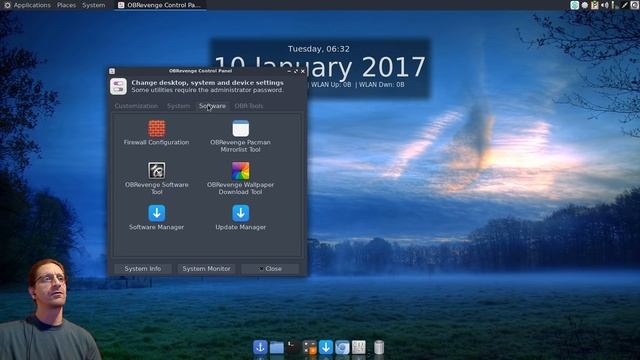The width and height of the screenshot is (640, 360).
Task: Click the anchor icon in the dock
Action: (x=260, y=347)
